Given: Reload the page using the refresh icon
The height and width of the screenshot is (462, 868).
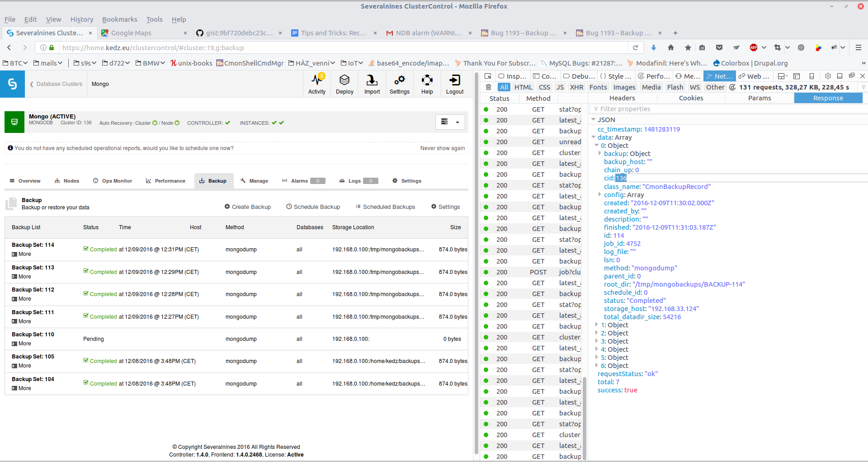Looking at the screenshot, I should (x=635, y=47).
